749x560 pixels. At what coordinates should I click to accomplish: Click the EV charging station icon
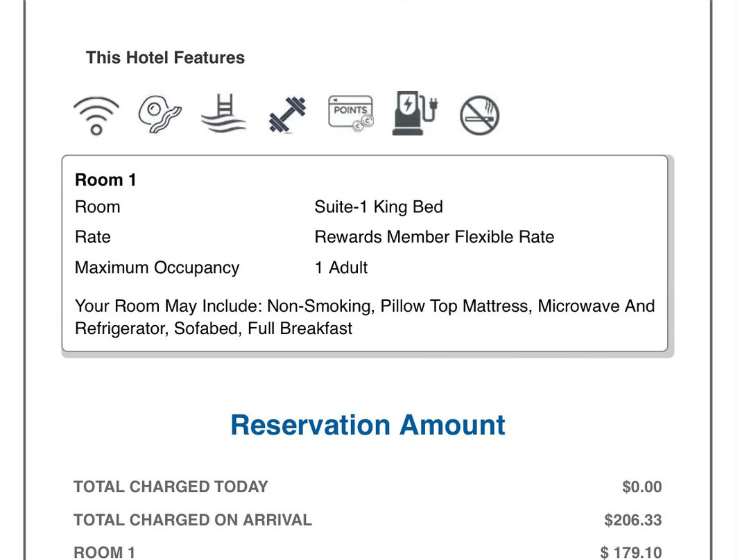[415, 114]
